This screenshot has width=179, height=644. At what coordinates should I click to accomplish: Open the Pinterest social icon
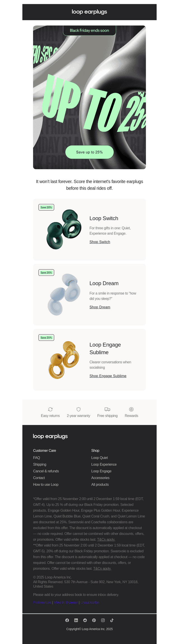(94, 620)
